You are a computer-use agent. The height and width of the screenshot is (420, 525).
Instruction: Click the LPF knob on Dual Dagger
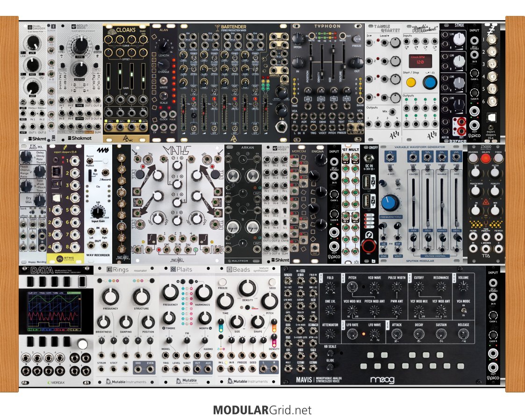(x=32, y=43)
